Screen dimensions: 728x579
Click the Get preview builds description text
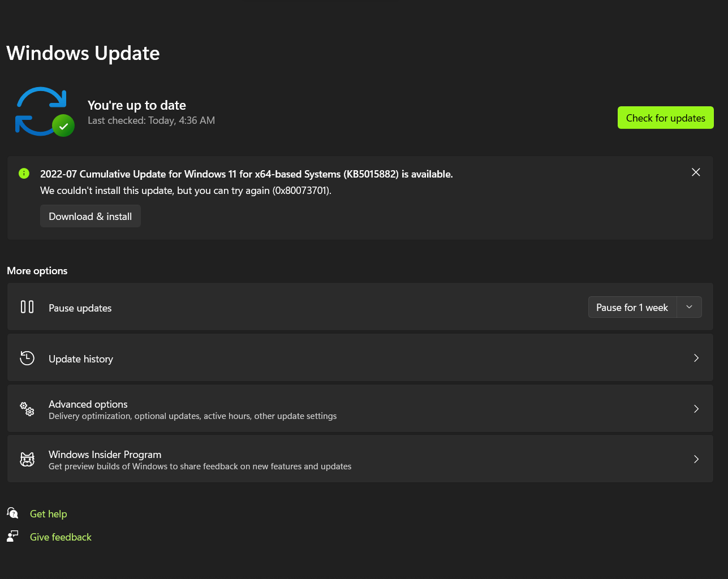tap(200, 466)
